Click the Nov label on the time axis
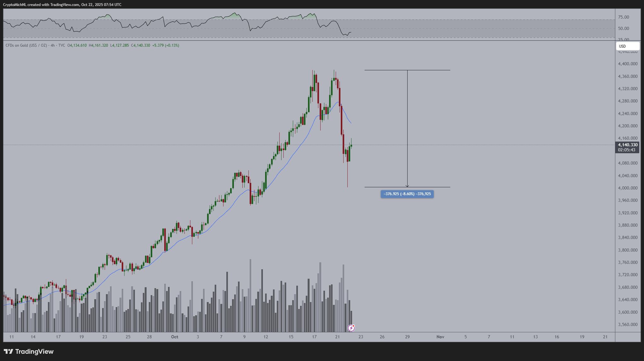Screen dimensions: 644x361 [440, 337]
